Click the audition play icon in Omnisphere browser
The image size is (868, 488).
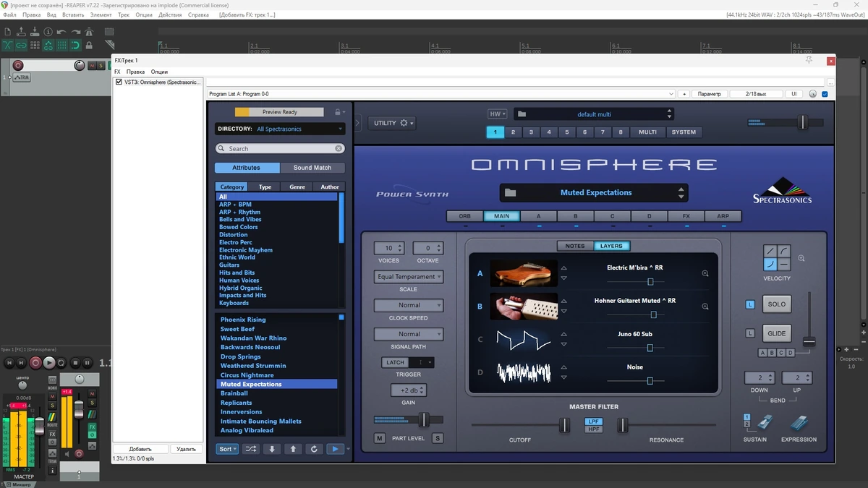tap(335, 449)
